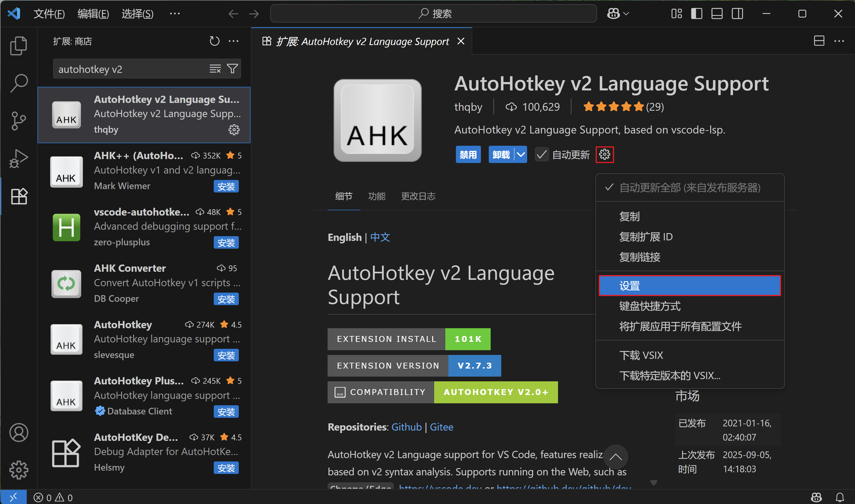Viewport: 855px width, 504px height.
Task: Choose 将扩展应用于所有配置文件
Action: click(689, 326)
